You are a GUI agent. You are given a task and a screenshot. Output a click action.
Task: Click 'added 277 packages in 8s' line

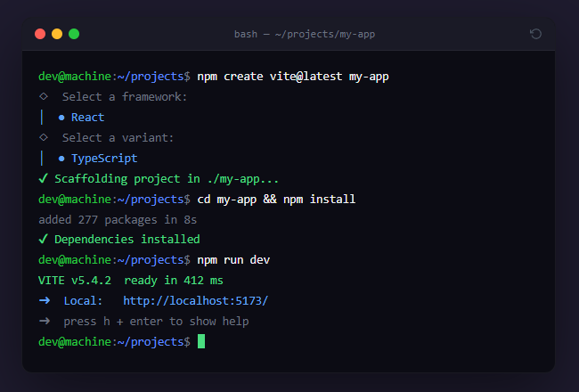118,220
